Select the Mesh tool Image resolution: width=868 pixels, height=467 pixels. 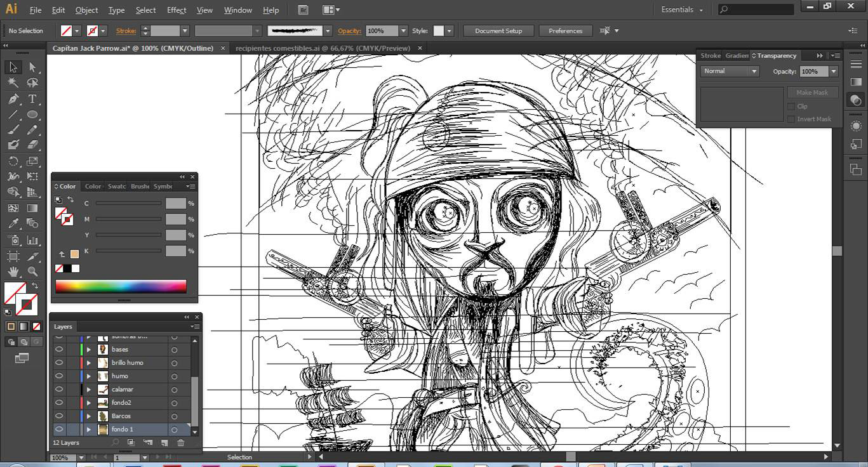click(13, 207)
